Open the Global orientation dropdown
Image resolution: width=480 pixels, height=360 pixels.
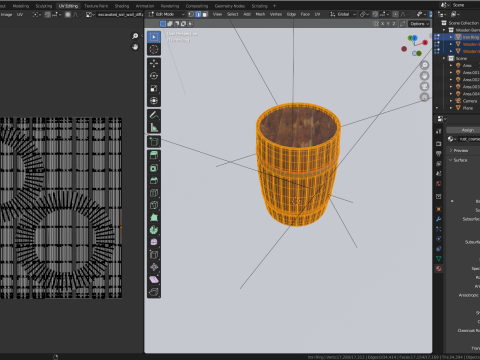click(x=343, y=14)
